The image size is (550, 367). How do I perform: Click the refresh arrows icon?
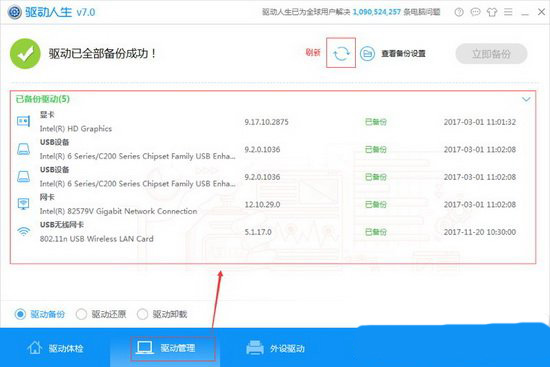[x=341, y=53]
